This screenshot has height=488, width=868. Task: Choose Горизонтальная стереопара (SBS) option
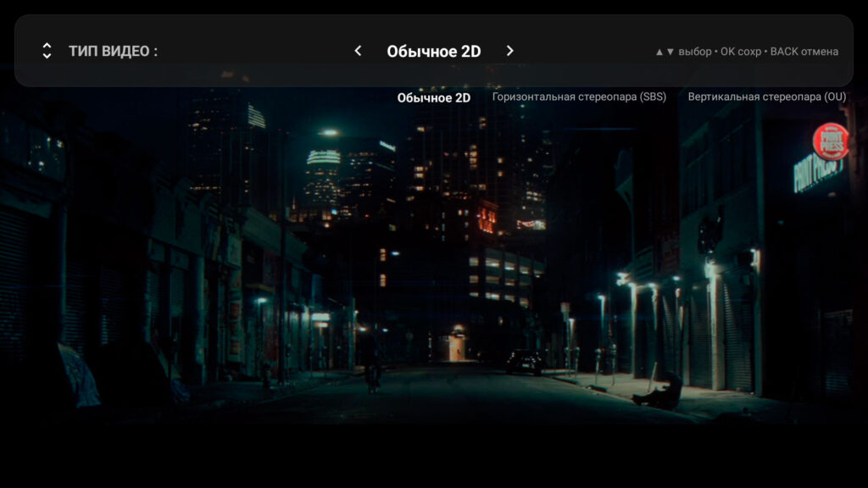tap(579, 97)
